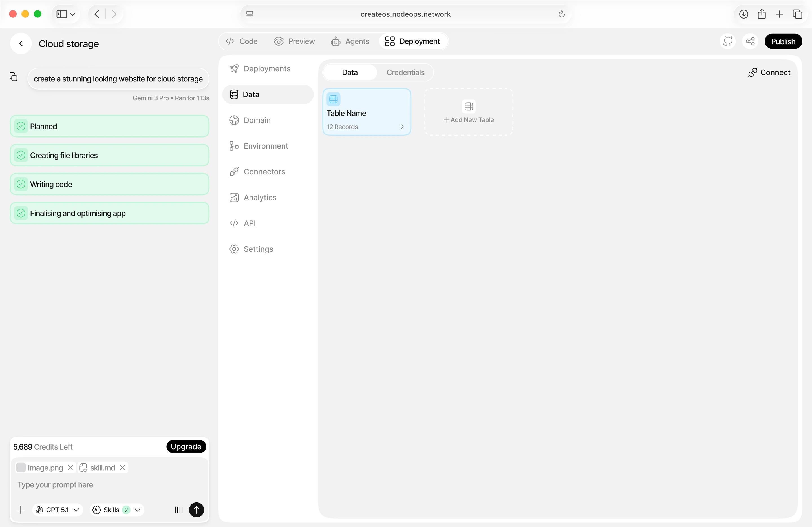The width and height of the screenshot is (812, 527).
Task: Open the GPT 5.1 model dropdown
Action: coord(58,510)
